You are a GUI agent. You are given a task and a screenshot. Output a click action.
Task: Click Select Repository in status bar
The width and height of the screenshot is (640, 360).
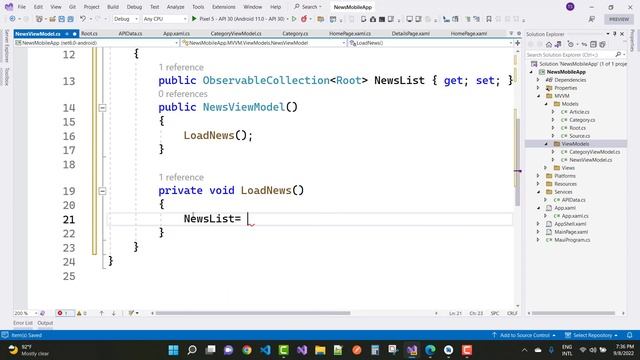592,335
